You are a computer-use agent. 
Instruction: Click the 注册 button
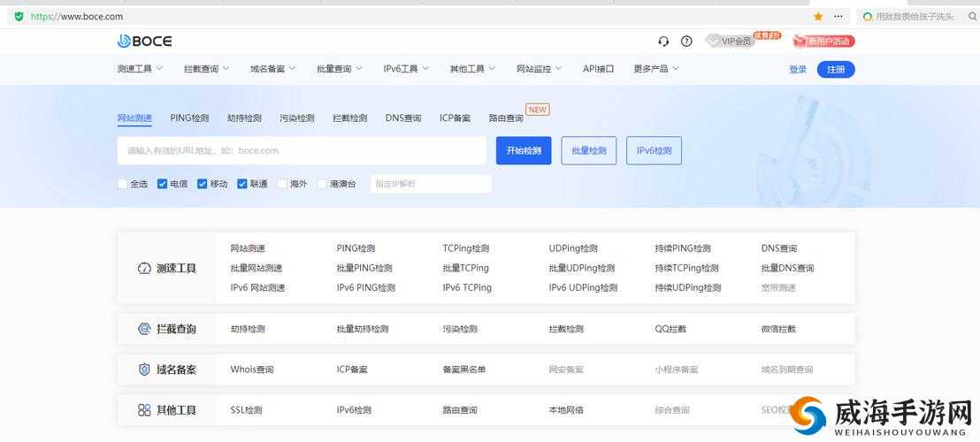click(x=836, y=69)
